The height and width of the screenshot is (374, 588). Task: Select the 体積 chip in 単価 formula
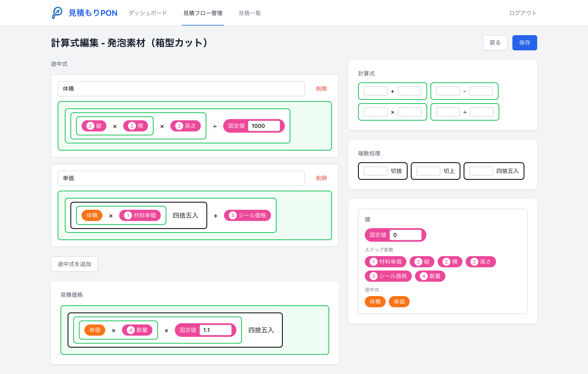(92, 215)
